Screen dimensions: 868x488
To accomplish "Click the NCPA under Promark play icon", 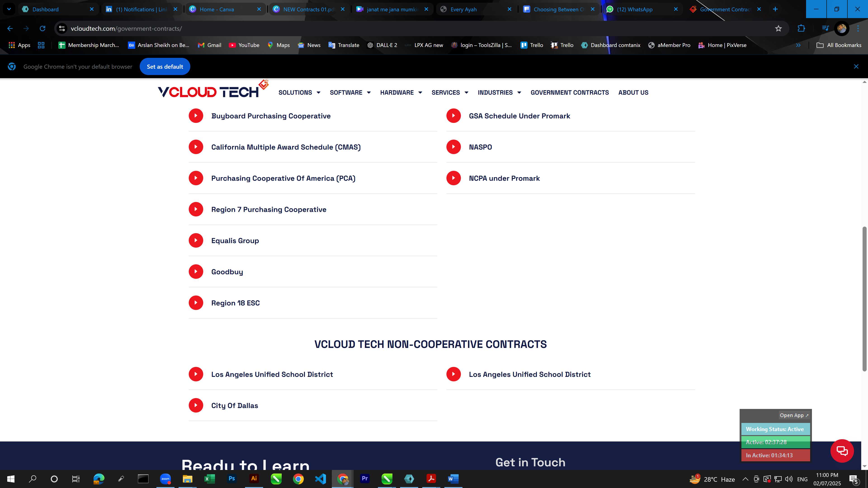I will tap(453, 178).
